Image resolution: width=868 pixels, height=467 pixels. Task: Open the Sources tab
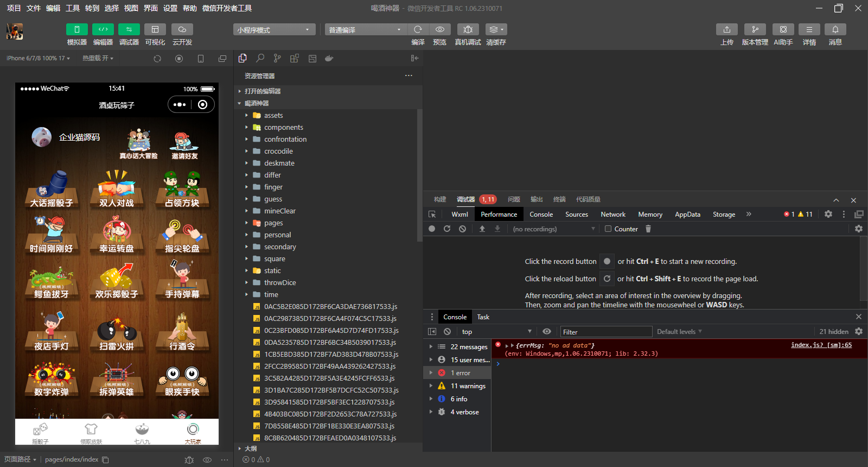coord(576,214)
